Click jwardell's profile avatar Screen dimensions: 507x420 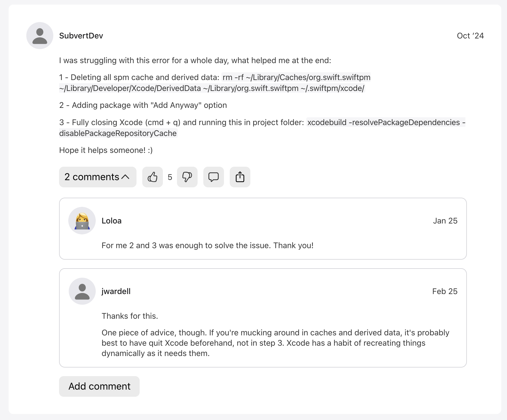click(x=82, y=291)
